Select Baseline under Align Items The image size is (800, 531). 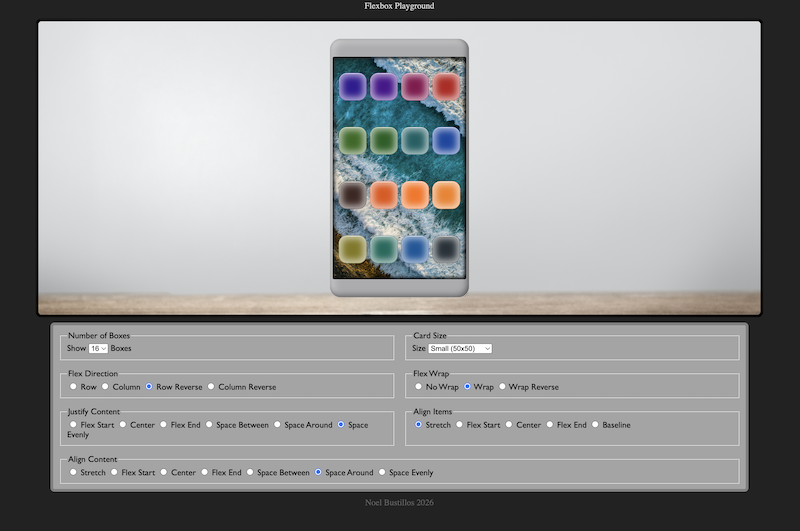click(595, 425)
